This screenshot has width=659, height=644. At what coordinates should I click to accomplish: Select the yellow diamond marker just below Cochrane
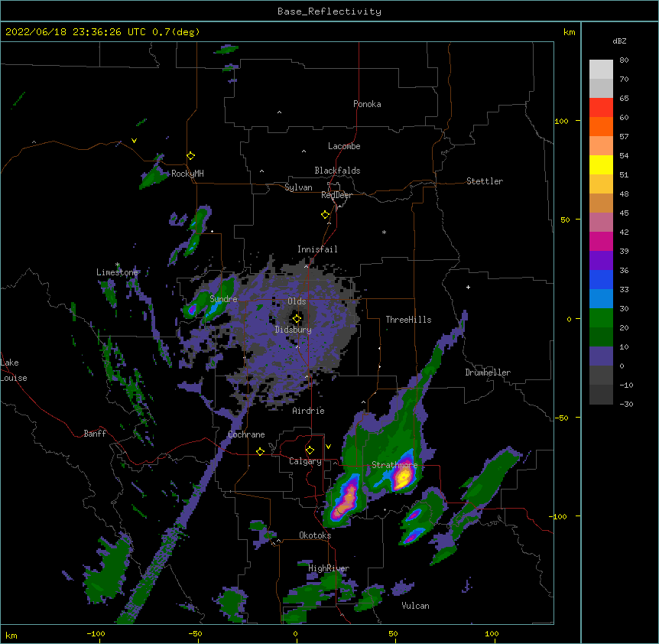(260, 451)
